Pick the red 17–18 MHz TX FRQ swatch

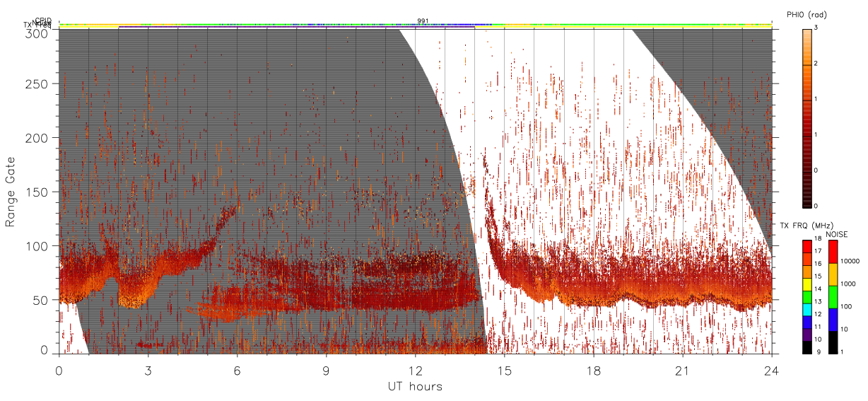point(807,245)
